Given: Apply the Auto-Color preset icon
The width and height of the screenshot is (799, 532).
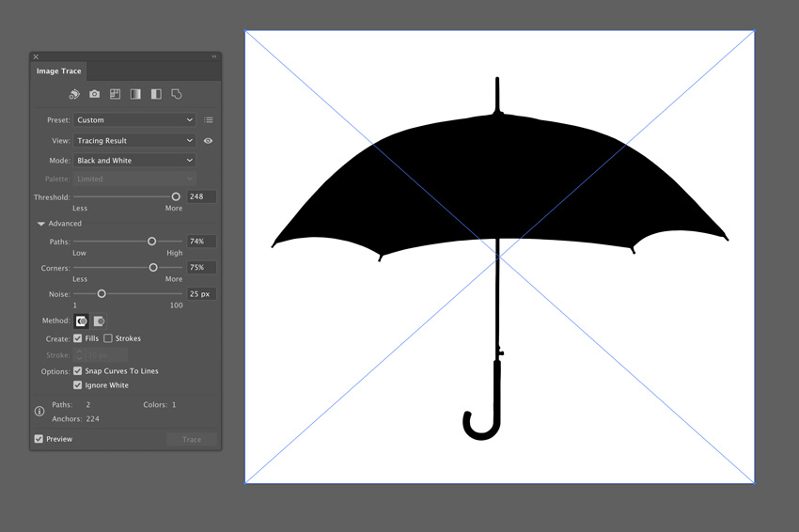Looking at the screenshot, I should click(x=74, y=94).
